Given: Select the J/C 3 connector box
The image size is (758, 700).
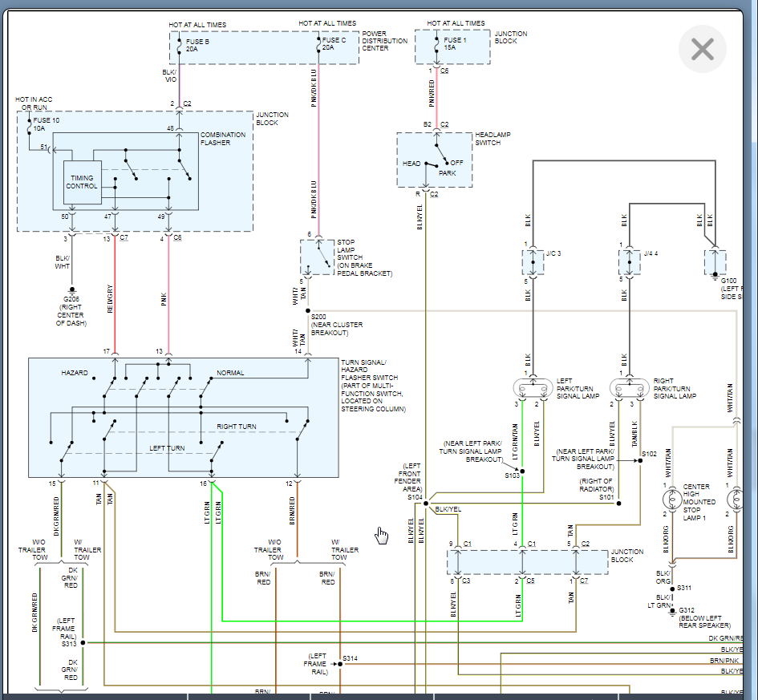Looking at the screenshot, I should click(x=532, y=262).
